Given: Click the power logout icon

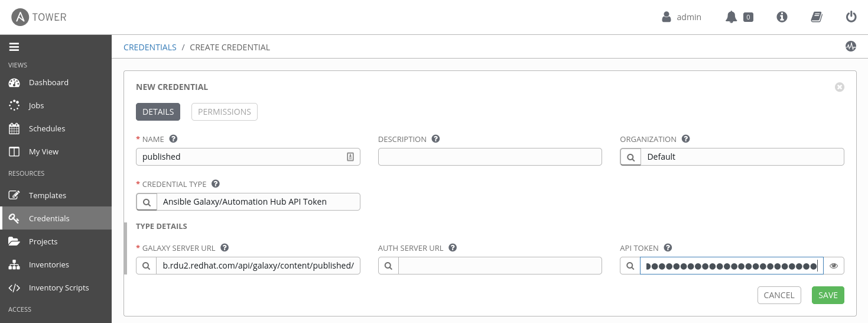Looking at the screenshot, I should click(x=851, y=17).
